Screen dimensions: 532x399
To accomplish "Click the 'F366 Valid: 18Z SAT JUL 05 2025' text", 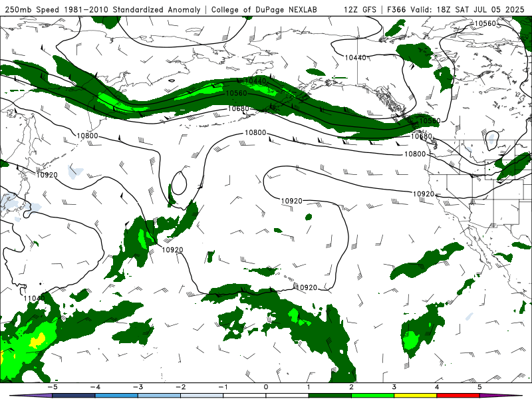I will pyautogui.click(x=456, y=9).
